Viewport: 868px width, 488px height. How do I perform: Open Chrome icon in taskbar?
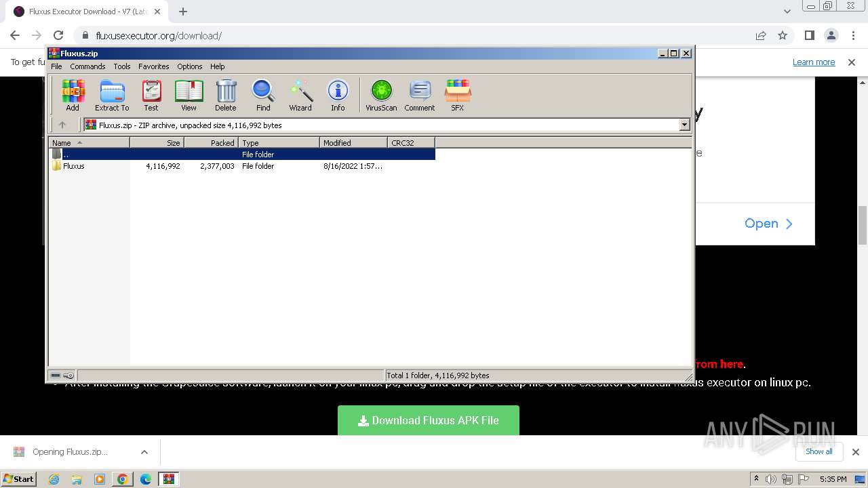[122, 479]
